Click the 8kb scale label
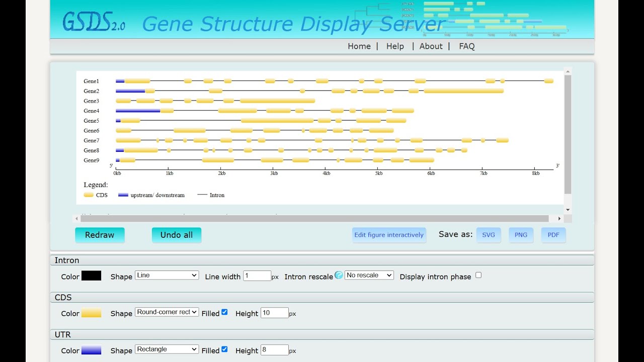 click(x=536, y=173)
